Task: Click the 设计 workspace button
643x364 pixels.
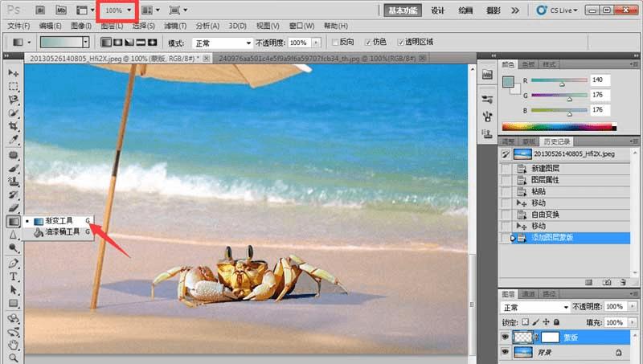Action: click(x=438, y=10)
